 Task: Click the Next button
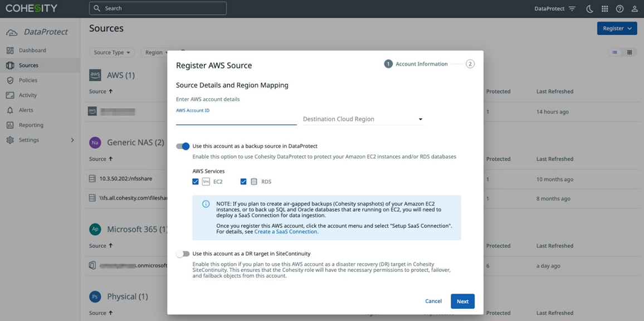tap(462, 301)
